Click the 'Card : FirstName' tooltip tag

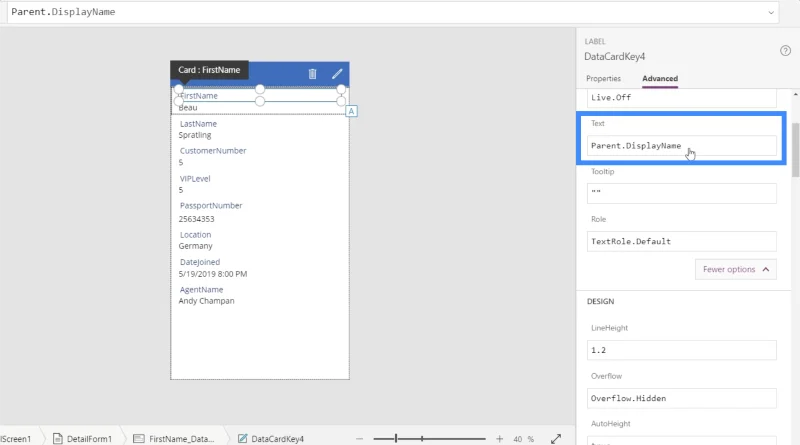209,70
